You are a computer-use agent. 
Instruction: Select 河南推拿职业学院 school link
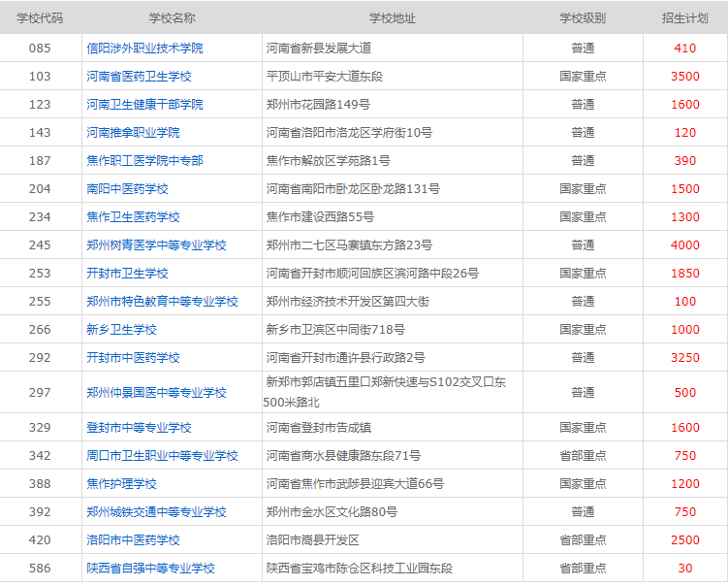(133, 132)
